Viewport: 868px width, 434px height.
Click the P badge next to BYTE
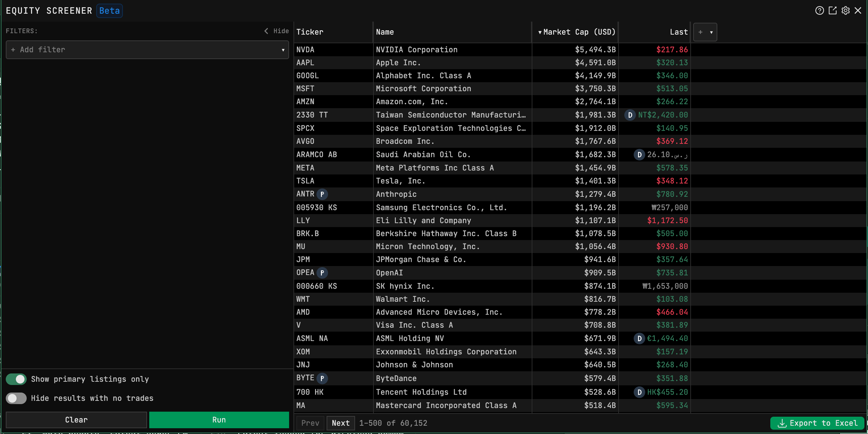[322, 378]
